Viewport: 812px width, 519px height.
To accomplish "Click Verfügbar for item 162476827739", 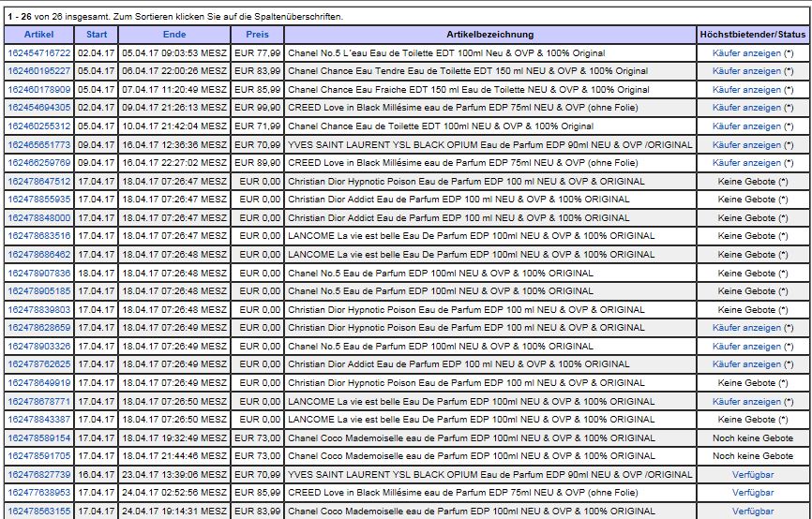I will point(753,475).
